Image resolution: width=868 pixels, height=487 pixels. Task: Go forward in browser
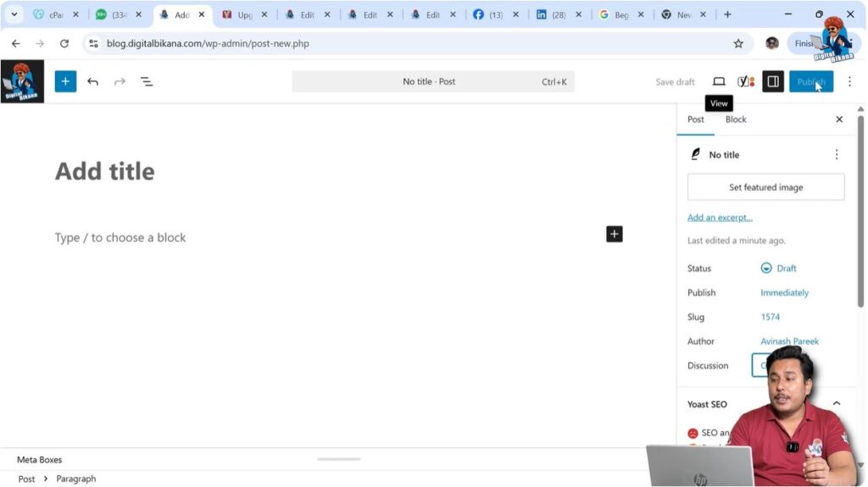[x=40, y=43]
